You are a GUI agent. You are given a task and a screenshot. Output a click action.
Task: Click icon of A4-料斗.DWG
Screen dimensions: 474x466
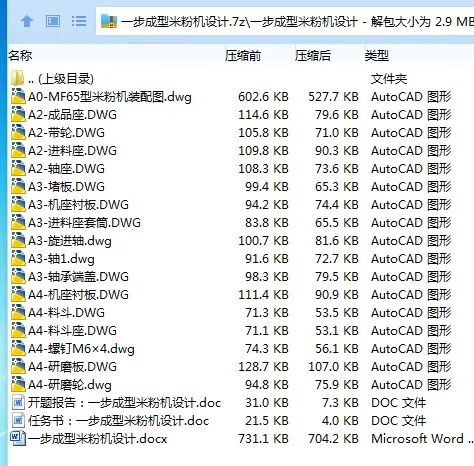(x=18, y=312)
